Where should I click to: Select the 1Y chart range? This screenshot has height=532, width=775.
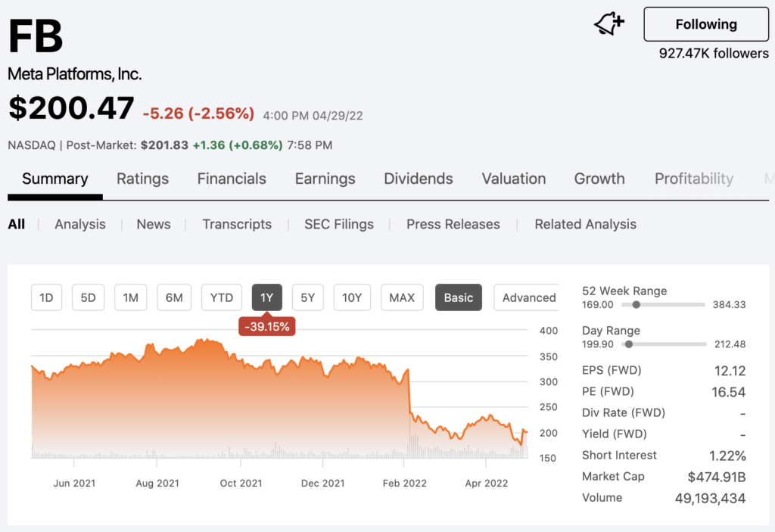[267, 297]
